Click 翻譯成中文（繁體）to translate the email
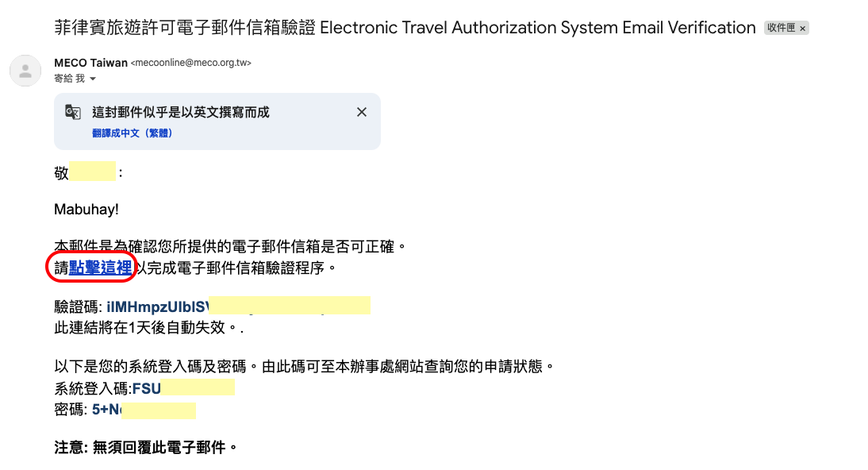 [x=133, y=133]
